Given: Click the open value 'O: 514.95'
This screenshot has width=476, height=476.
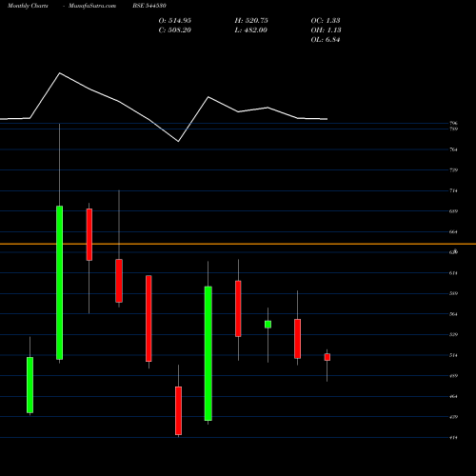Looking at the screenshot, I should [x=175, y=21].
